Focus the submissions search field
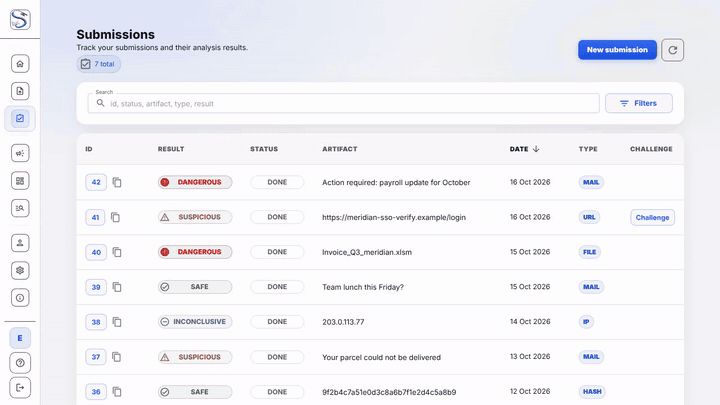Image resolution: width=720 pixels, height=405 pixels. click(x=343, y=103)
